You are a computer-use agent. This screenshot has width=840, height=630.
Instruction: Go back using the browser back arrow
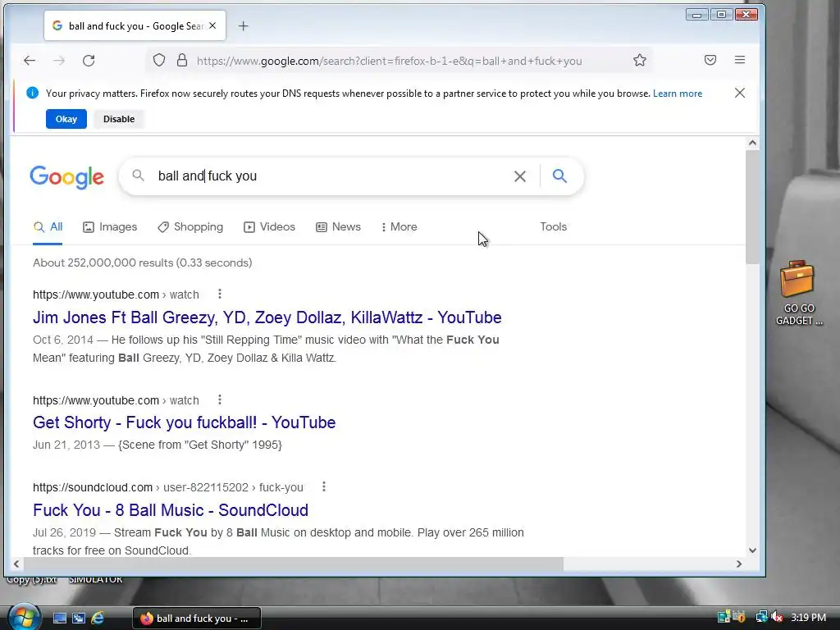click(30, 61)
